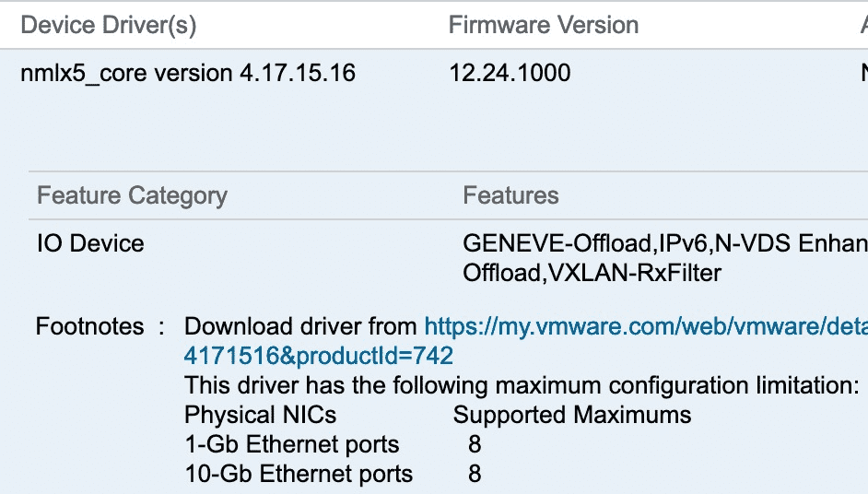The image size is (868, 494).
Task: Select the IO Device row label
Action: (91, 243)
